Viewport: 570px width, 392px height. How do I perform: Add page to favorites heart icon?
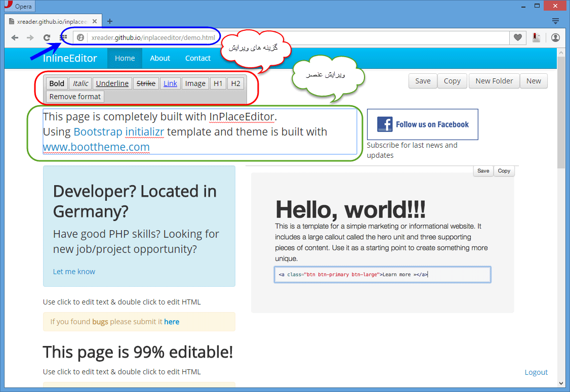click(518, 37)
